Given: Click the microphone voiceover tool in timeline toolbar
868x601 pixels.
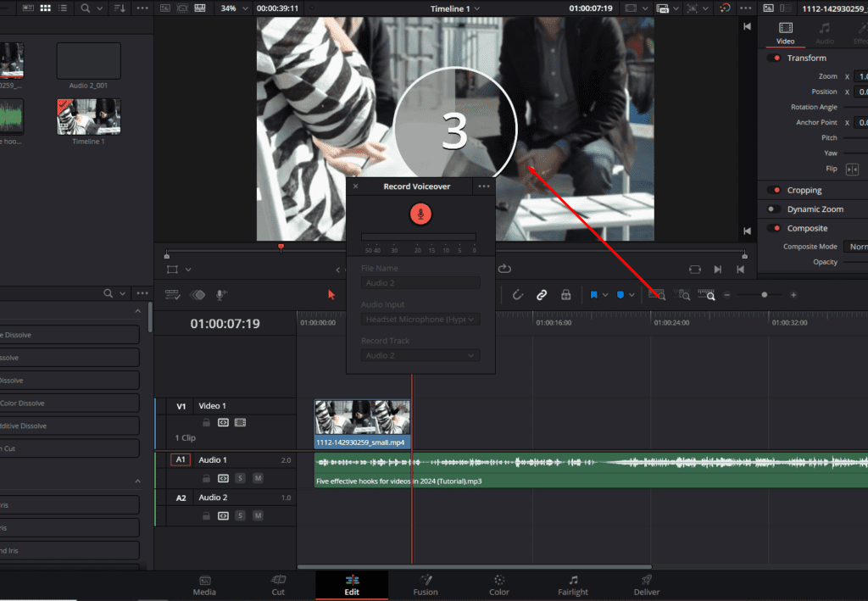Looking at the screenshot, I should click(x=221, y=295).
